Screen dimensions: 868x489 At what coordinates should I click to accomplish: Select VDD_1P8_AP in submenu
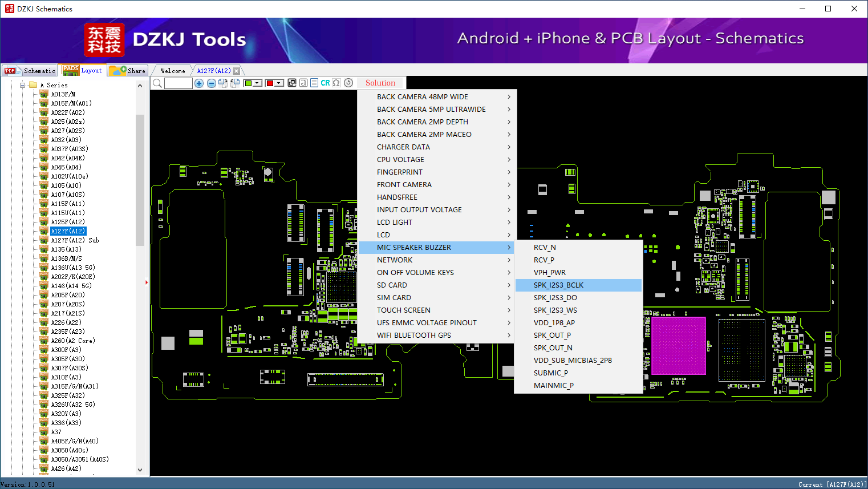click(578, 323)
